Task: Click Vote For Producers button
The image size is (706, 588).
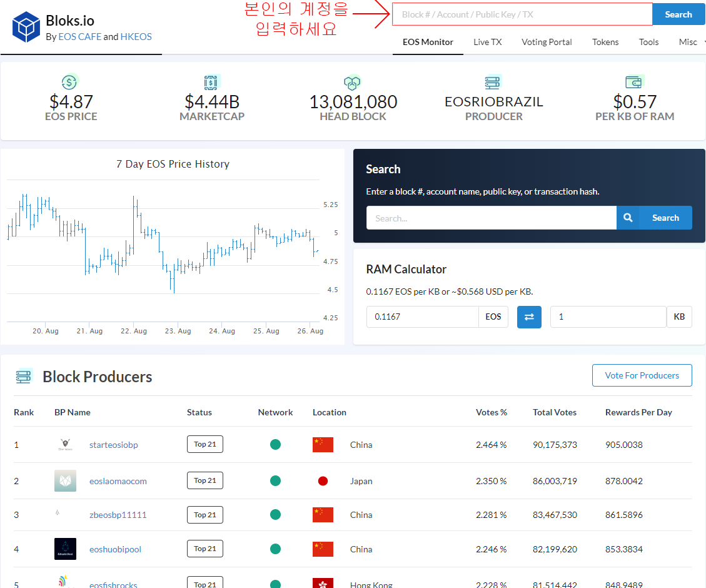Action: pos(642,375)
